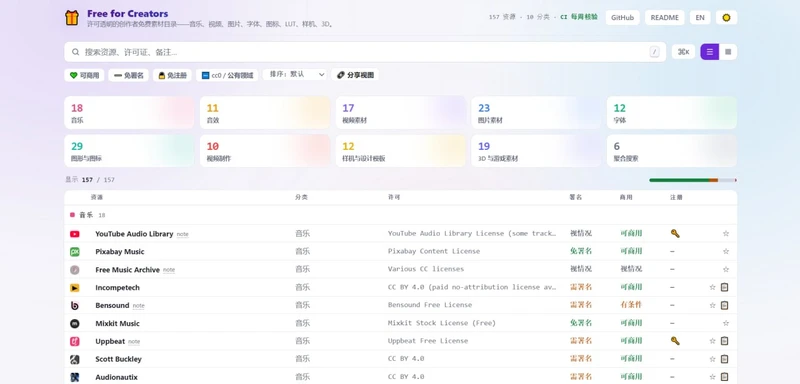This screenshot has height=384, width=800.
Task: Click the Bensound logo icon
Action: coord(74,305)
